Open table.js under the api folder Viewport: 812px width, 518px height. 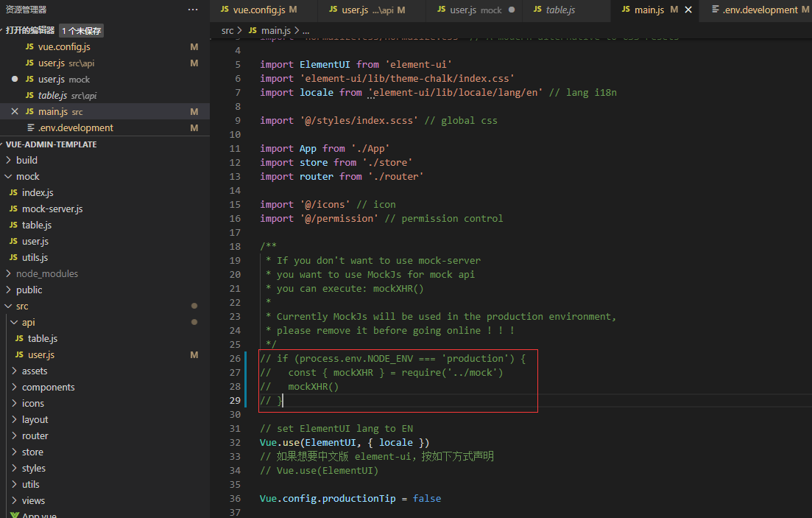pyautogui.click(x=42, y=338)
